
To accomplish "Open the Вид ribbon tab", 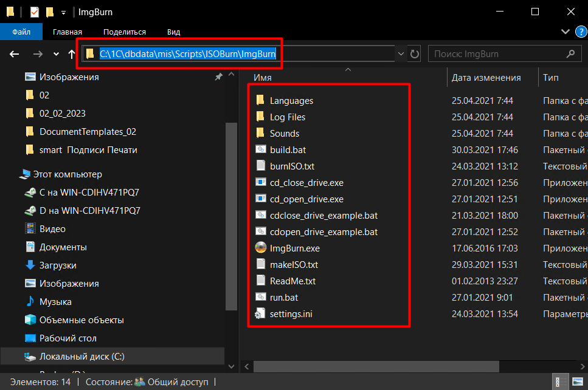I will (173, 32).
